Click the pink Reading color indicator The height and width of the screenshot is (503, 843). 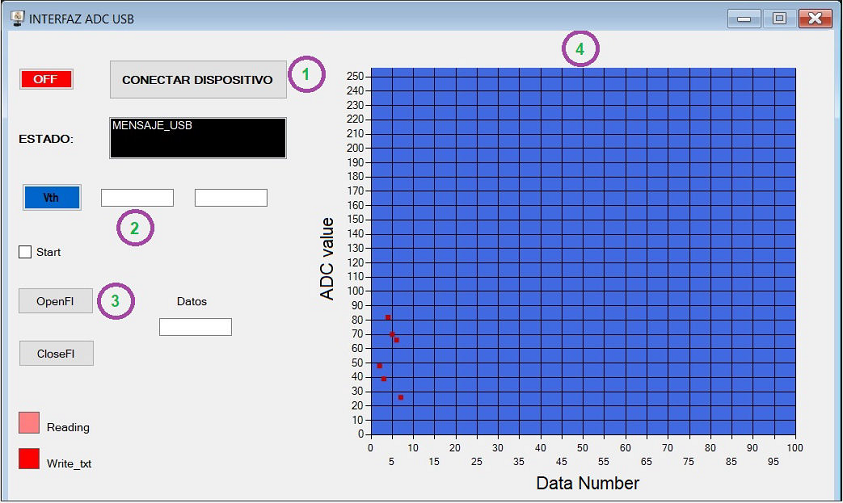29,423
